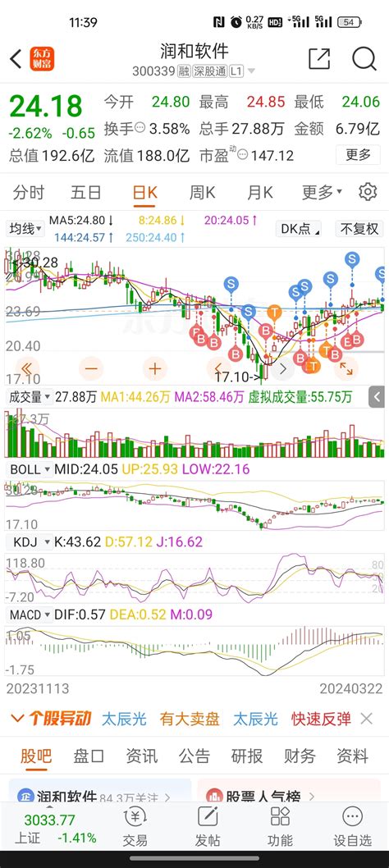Open the 成交量 indicator dropdown

[x=29, y=397]
